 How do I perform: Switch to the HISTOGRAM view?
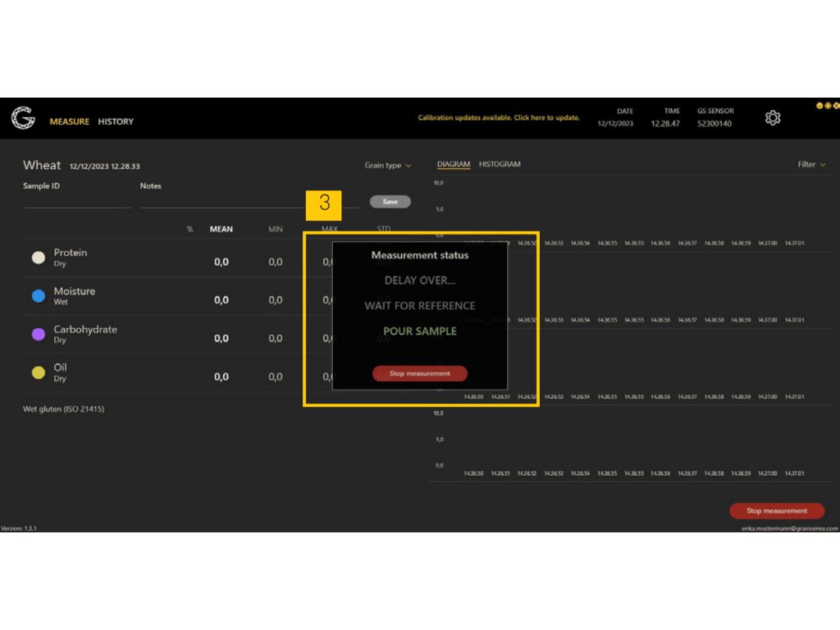500,164
